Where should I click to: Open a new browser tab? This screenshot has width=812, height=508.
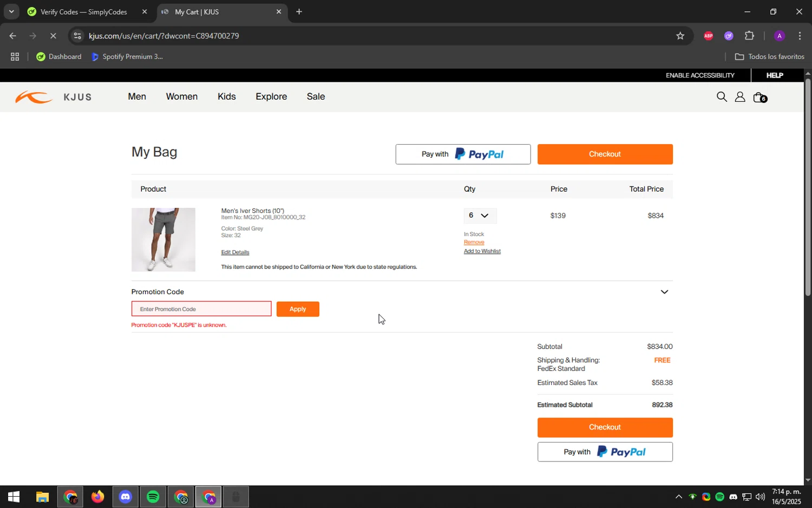[299, 11]
